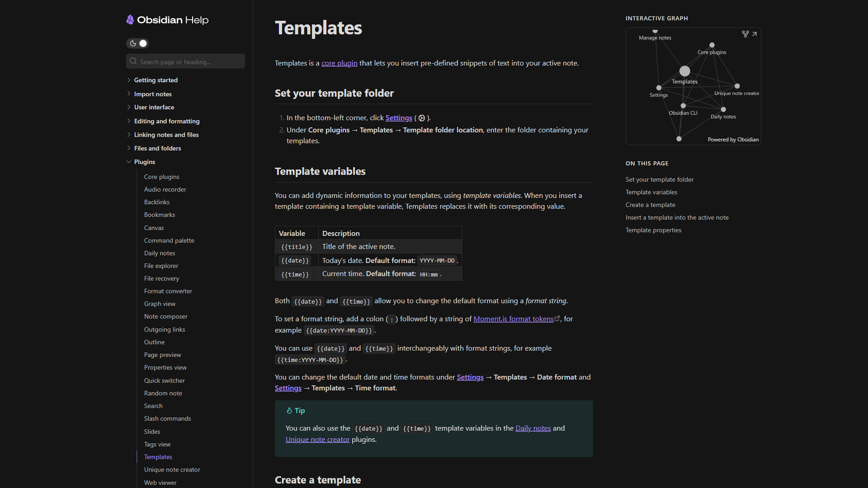
Task: Open Daily notes sidebar page
Action: pyautogui.click(x=160, y=253)
